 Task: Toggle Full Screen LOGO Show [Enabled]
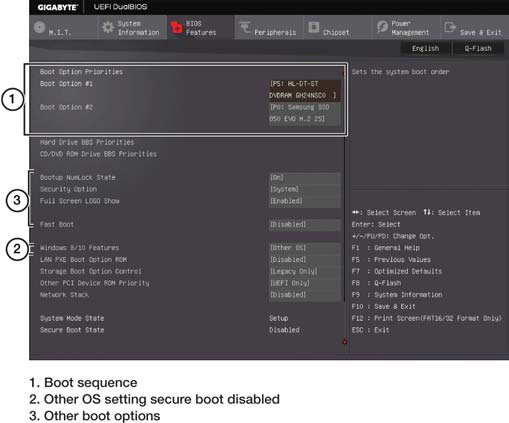(305, 201)
